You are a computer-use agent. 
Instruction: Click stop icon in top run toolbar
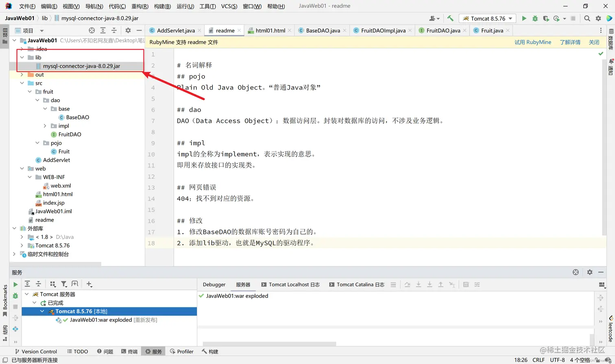tap(573, 18)
